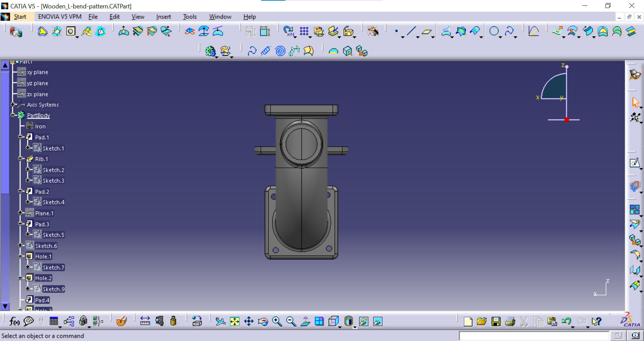Viewport: 644px width, 341px height.
Task: Select the xy plane tree item
Action: tap(37, 72)
